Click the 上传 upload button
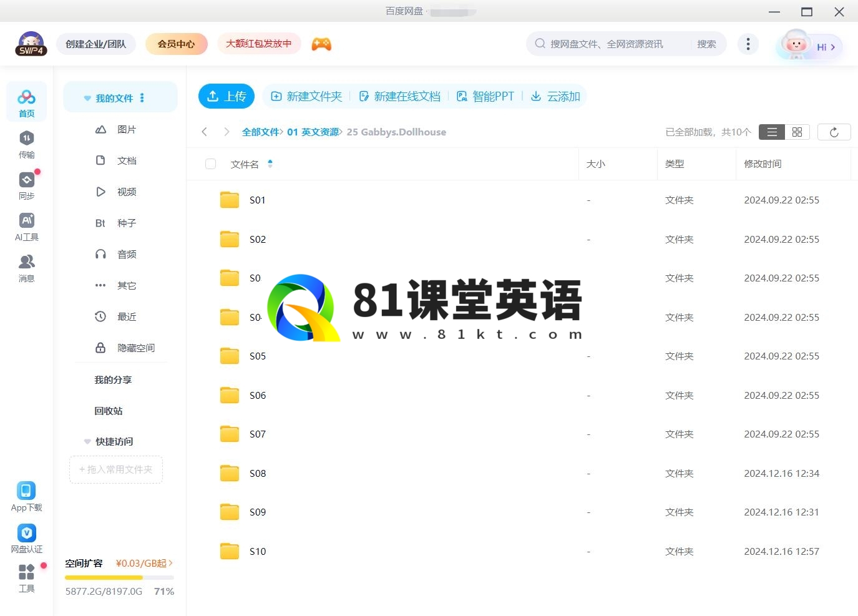 tap(227, 96)
